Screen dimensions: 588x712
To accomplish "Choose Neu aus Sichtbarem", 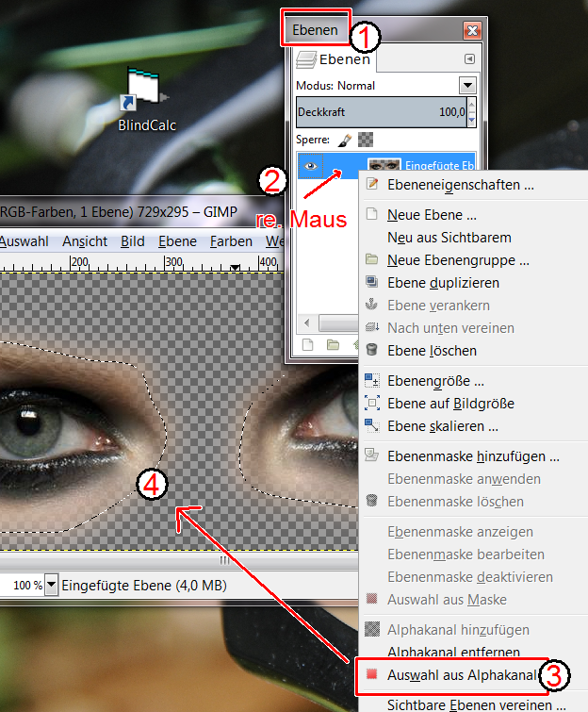I will coord(473,238).
